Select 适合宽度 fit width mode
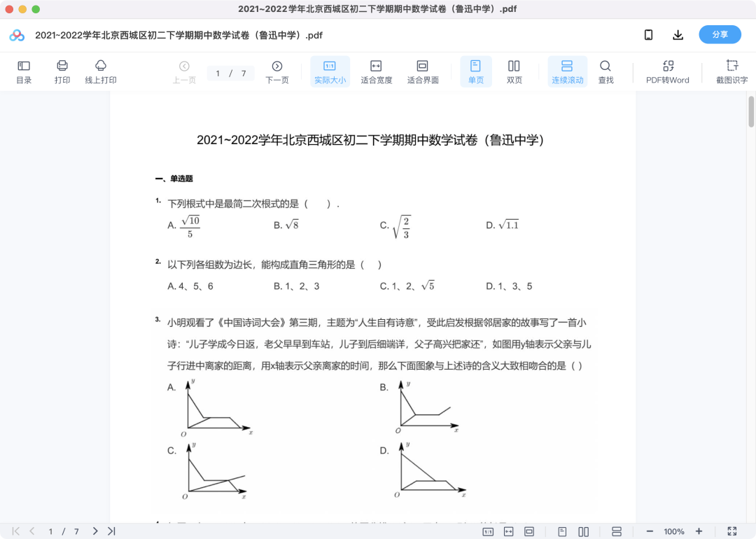This screenshot has height=539, width=756. [376, 71]
